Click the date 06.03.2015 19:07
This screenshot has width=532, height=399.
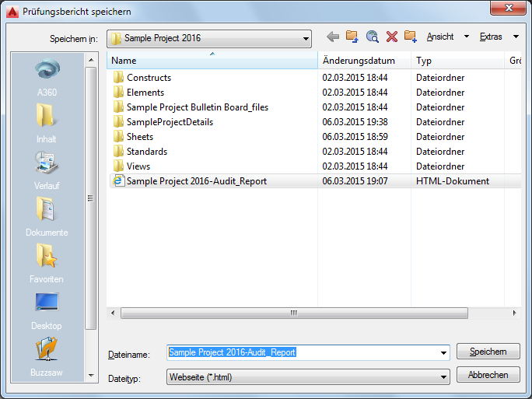(355, 181)
